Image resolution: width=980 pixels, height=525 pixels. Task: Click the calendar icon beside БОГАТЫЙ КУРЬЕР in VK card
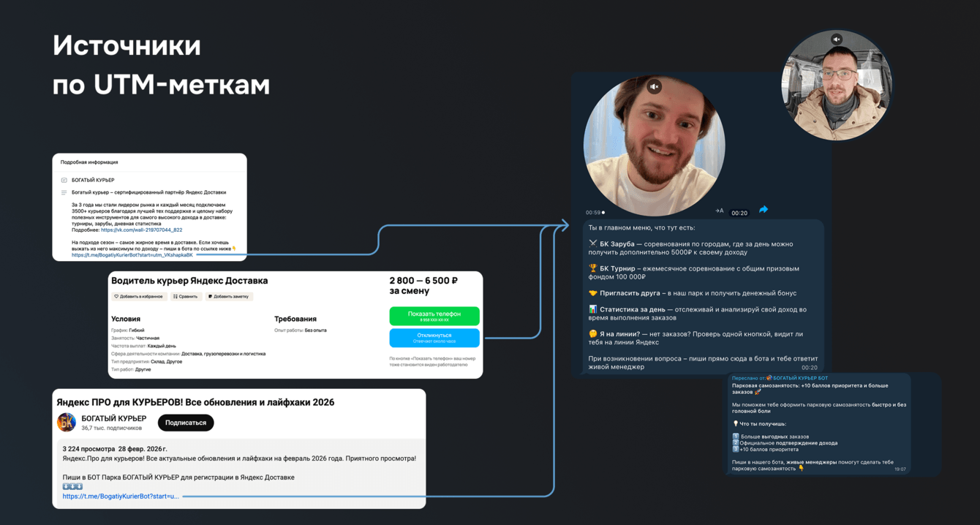[64, 180]
